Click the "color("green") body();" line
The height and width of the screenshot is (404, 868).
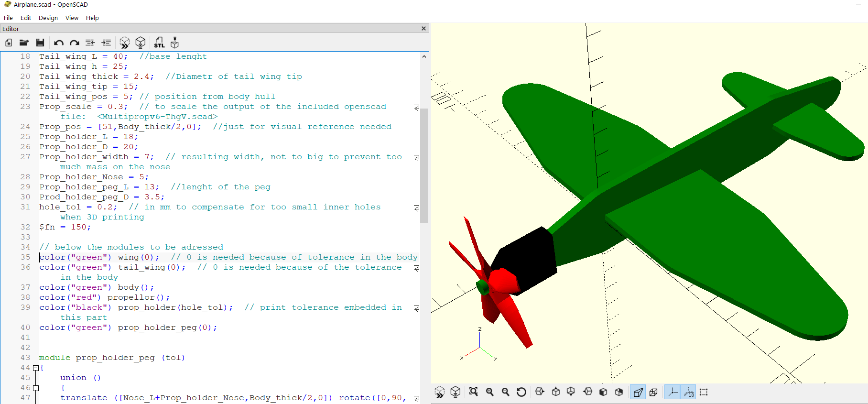point(97,287)
